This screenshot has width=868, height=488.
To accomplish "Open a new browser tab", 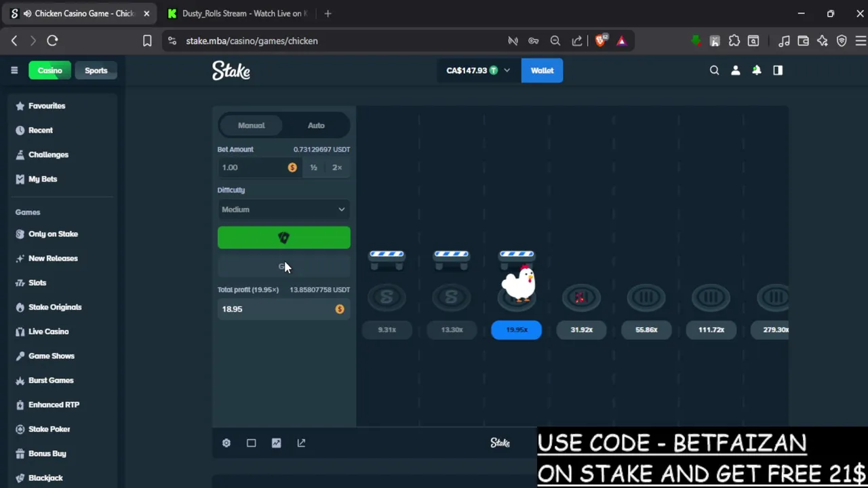I will click(328, 14).
